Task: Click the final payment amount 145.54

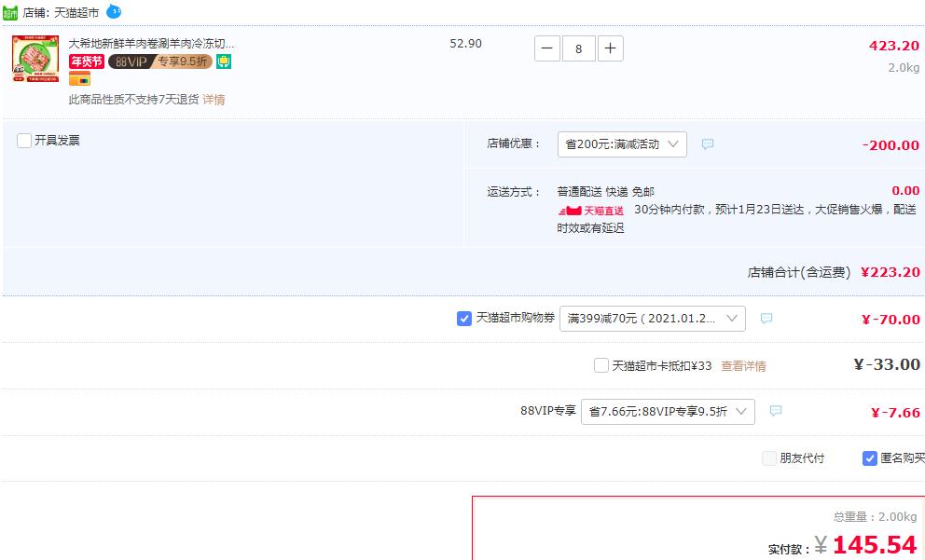Action: click(x=875, y=545)
